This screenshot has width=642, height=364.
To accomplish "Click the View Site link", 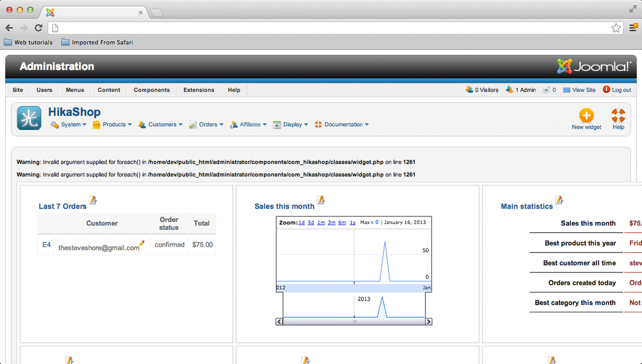I will (x=579, y=90).
